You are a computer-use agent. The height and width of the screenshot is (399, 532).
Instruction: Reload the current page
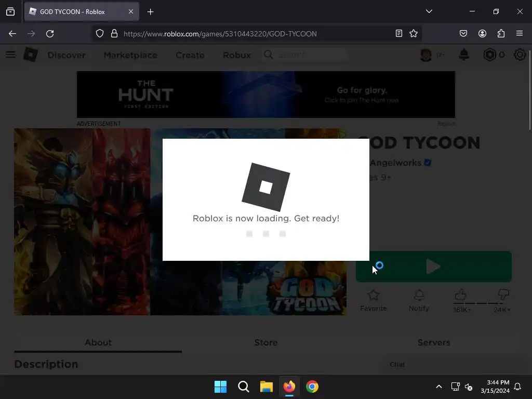50,34
